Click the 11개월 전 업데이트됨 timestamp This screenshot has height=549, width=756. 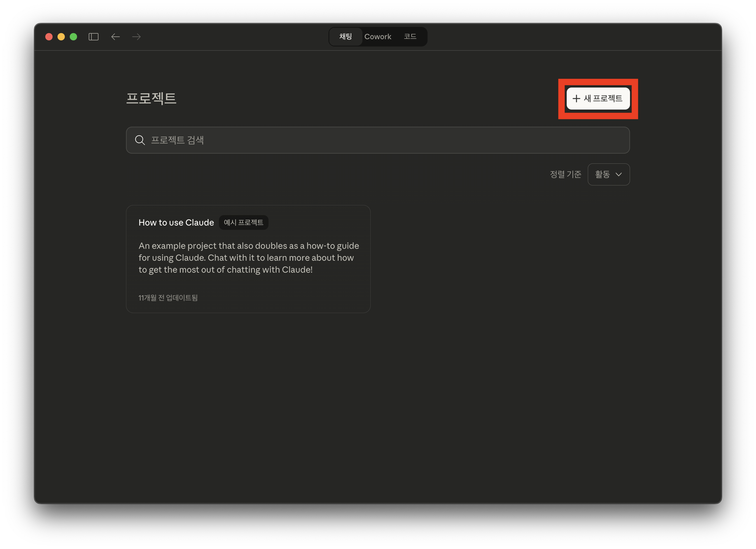click(x=168, y=298)
